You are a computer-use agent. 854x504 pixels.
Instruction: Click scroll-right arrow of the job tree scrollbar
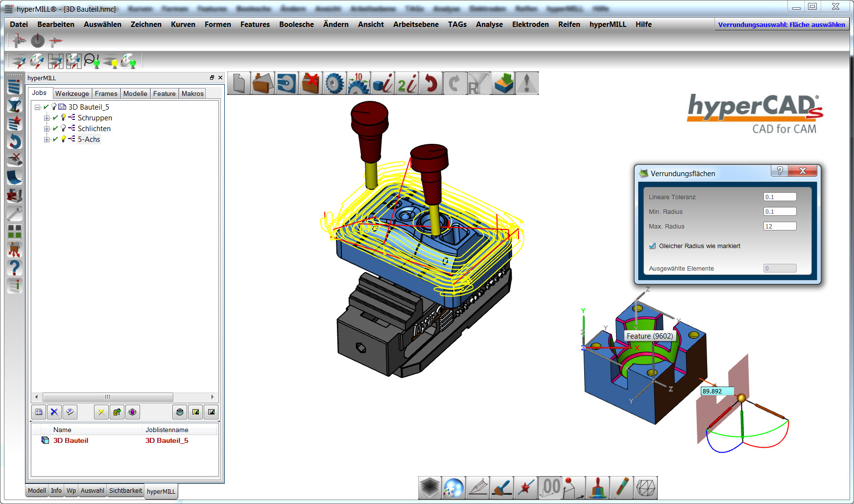click(213, 397)
